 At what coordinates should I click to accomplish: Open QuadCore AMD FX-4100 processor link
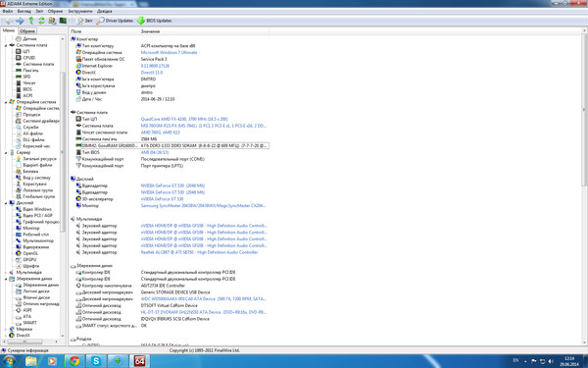point(184,119)
